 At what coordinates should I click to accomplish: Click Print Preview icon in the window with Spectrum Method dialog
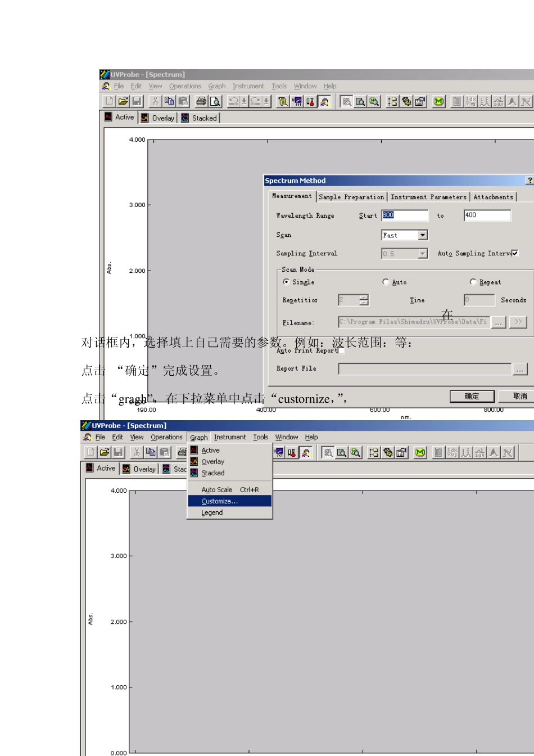pyautogui.click(x=215, y=101)
